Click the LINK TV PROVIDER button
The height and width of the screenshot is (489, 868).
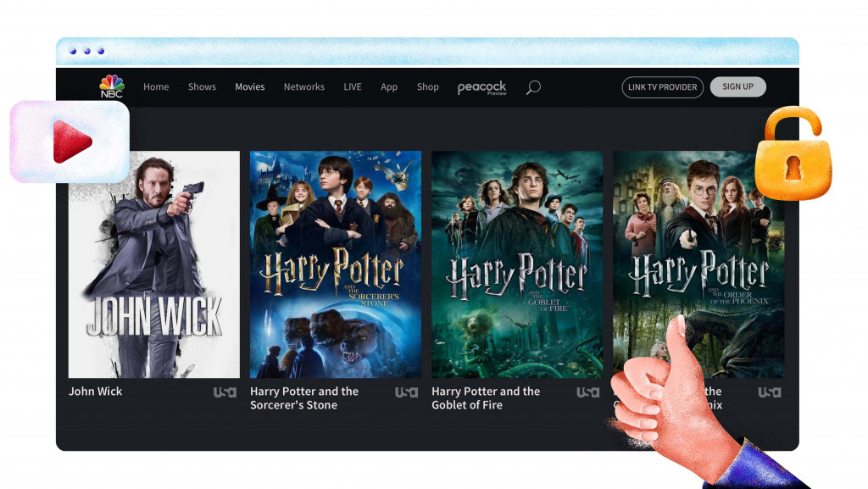coord(663,86)
